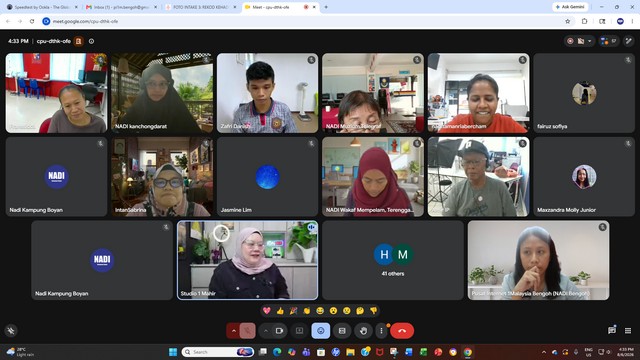Toggle the muted microphone button

[x=247, y=331]
